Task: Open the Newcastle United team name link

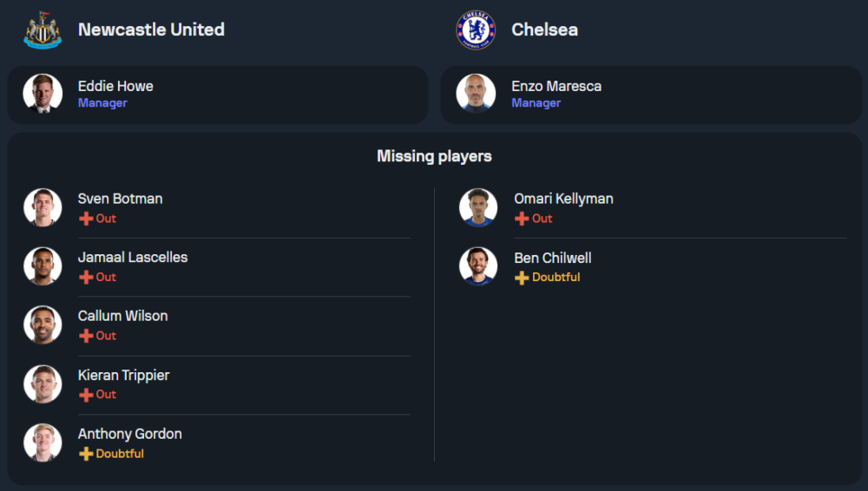Action: click(151, 29)
